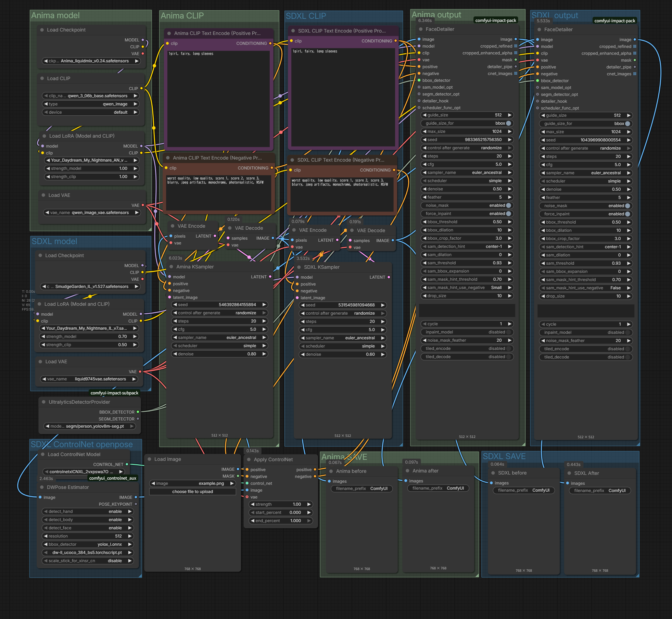Click filename_prefix field in Anima before node
Image resolution: width=672 pixels, height=619 pixels.
[x=362, y=489]
